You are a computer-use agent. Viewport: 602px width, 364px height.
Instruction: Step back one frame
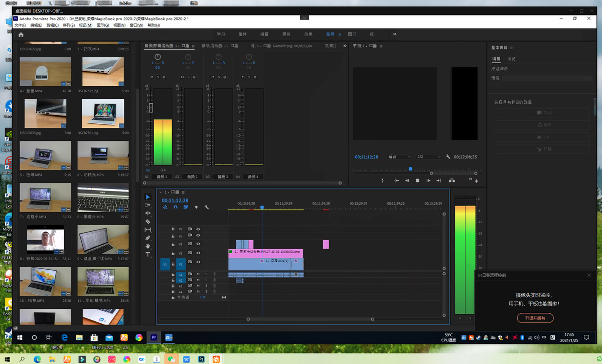(x=407, y=180)
